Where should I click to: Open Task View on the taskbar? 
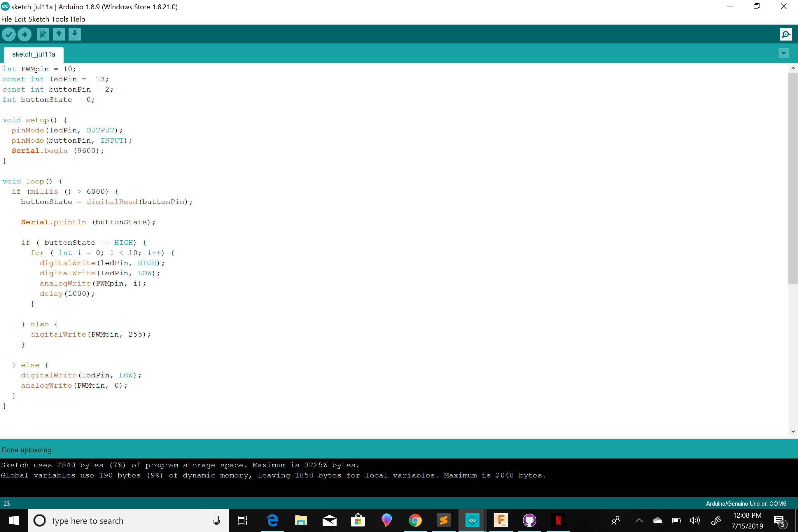[242, 520]
